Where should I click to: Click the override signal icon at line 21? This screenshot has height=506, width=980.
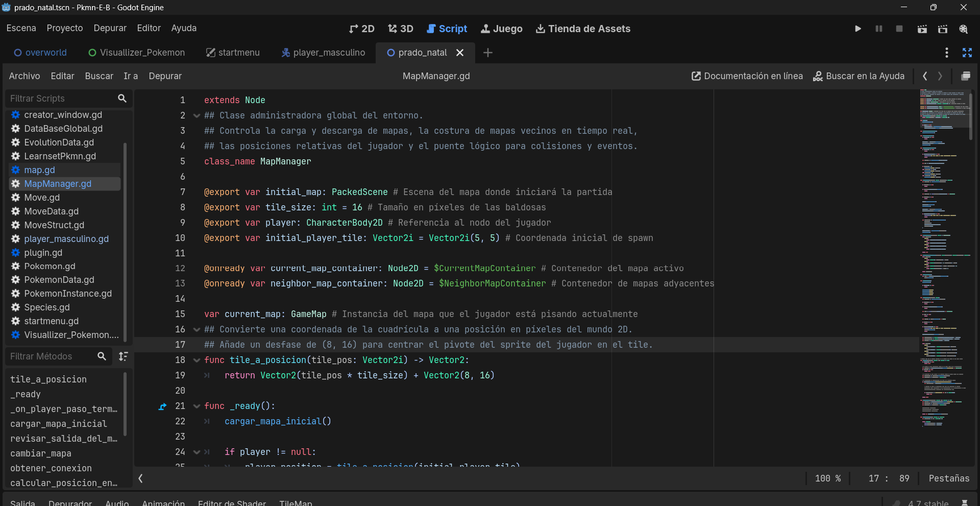tap(162, 406)
